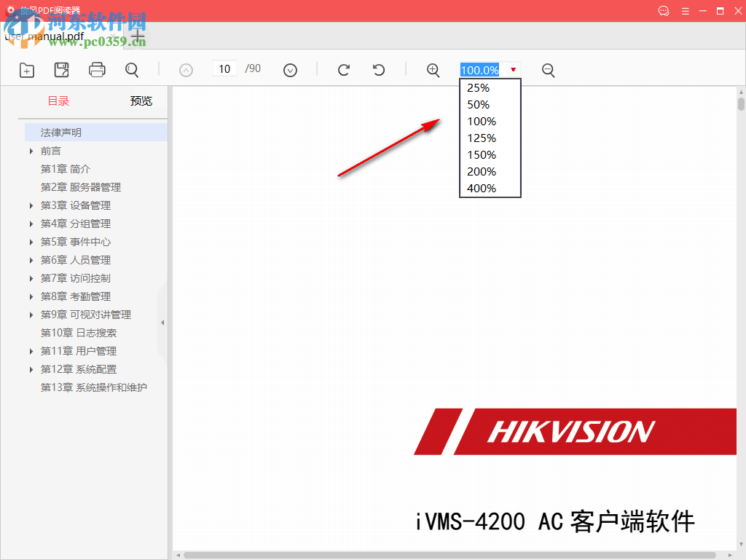Switch to the 预览 tab
The height and width of the screenshot is (560, 746).
coord(141,100)
